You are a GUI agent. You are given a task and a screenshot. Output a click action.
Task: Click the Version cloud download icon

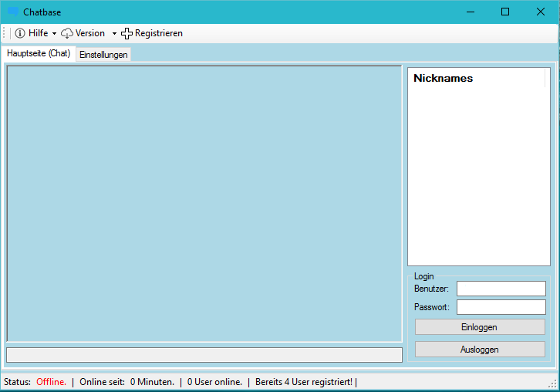coord(67,33)
